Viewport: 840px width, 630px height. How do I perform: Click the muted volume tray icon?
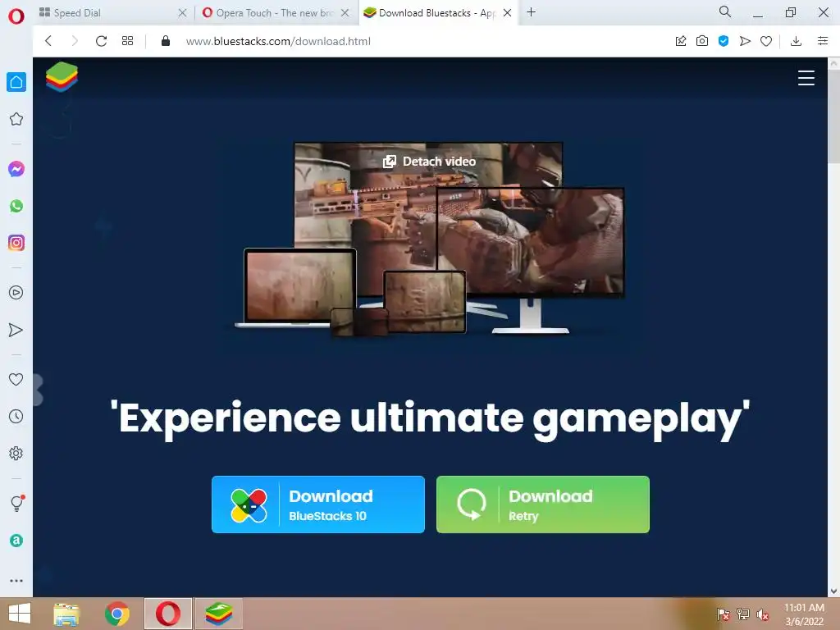click(762, 614)
